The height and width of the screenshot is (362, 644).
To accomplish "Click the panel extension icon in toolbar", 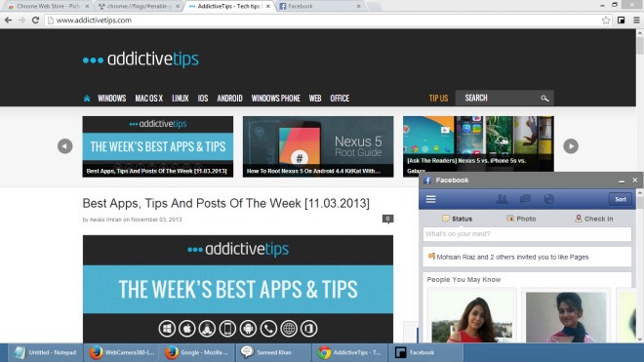I will click(x=621, y=20).
